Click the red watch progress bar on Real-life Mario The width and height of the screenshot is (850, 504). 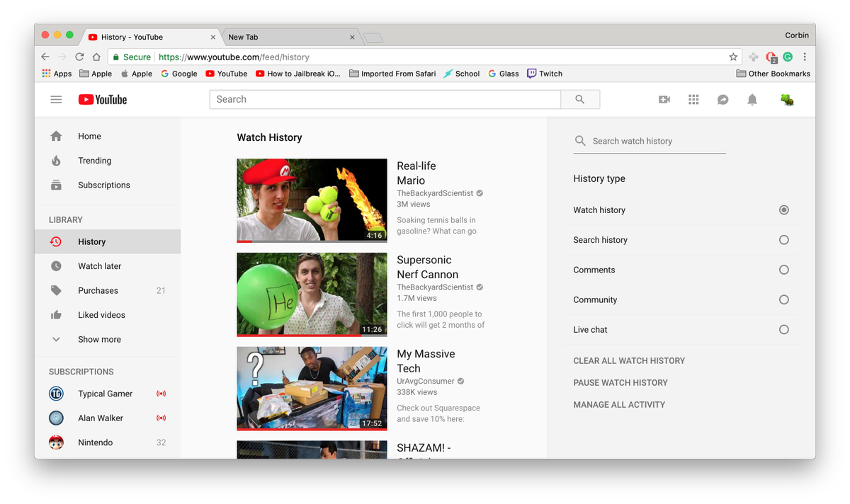pyautogui.click(x=244, y=241)
